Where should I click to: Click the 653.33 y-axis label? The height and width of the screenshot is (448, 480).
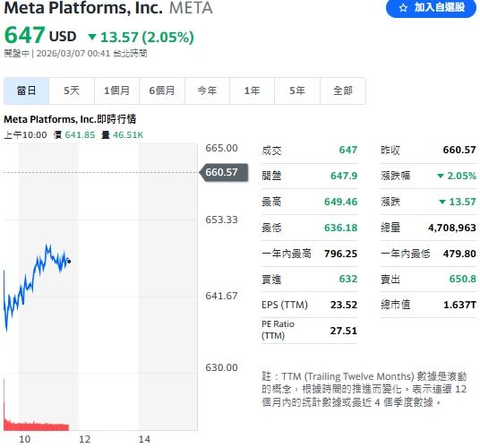pos(221,220)
